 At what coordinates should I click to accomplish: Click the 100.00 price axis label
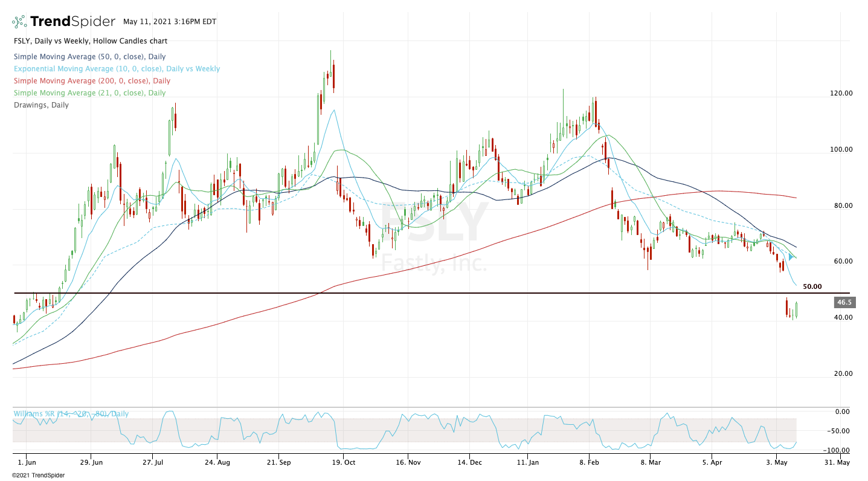(841, 150)
